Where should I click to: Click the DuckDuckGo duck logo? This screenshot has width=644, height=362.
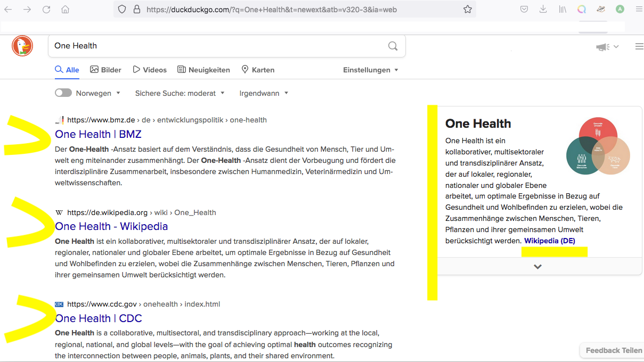coord(22,46)
